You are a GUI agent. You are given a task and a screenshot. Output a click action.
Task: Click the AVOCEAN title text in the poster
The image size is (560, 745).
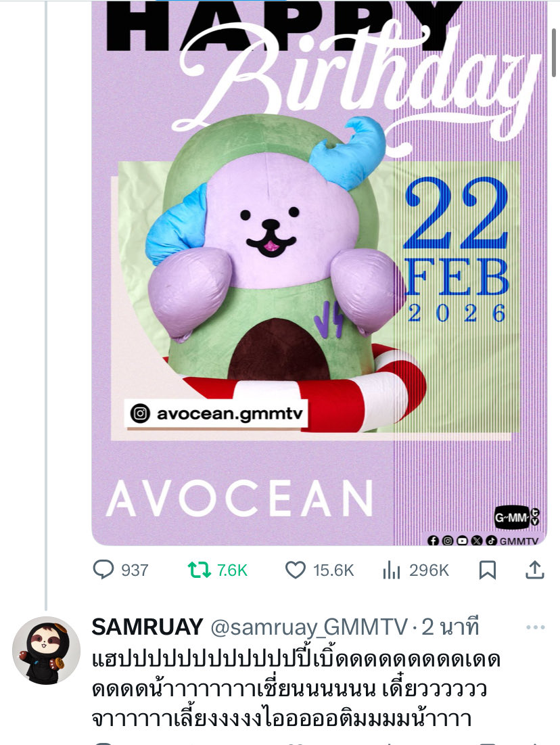point(239,499)
